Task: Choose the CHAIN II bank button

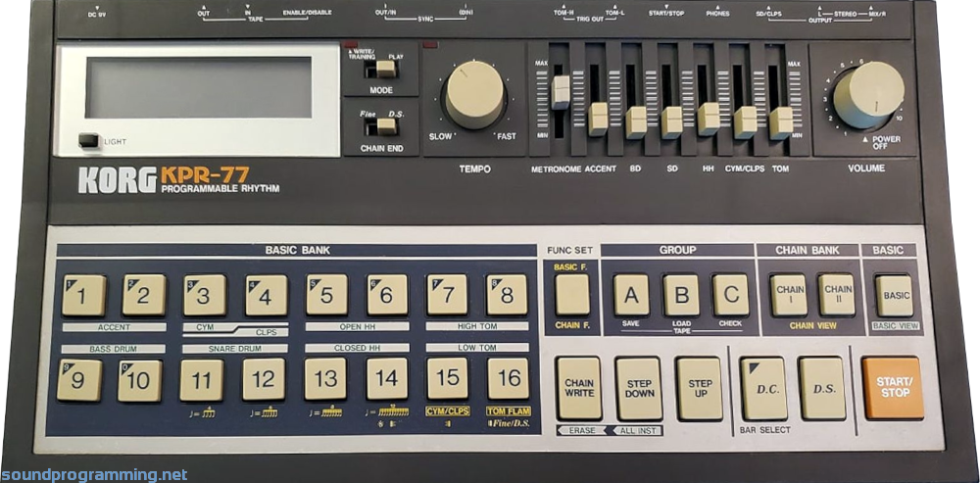Action: 837,295
